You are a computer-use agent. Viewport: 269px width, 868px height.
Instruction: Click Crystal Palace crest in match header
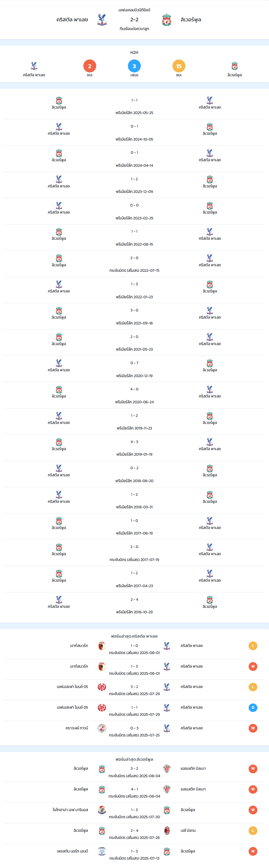click(x=102, y=19)
